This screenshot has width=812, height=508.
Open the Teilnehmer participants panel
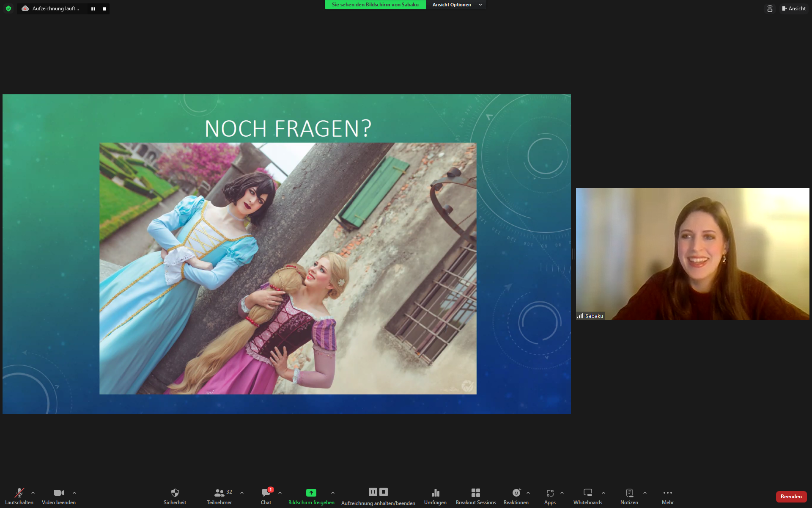219,496
